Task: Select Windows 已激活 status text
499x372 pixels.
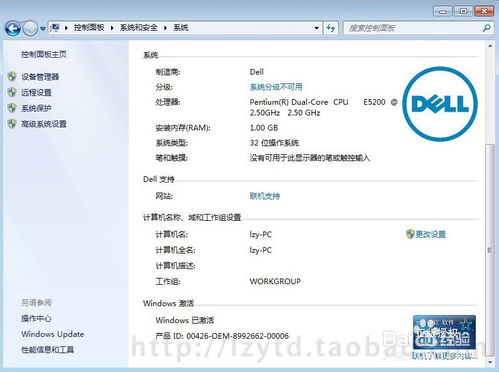Action: 185,320
